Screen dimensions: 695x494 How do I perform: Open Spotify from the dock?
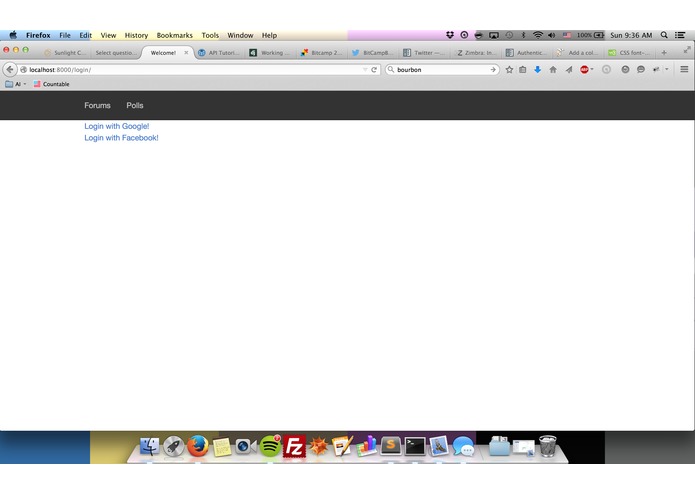[x=270, y=447]
